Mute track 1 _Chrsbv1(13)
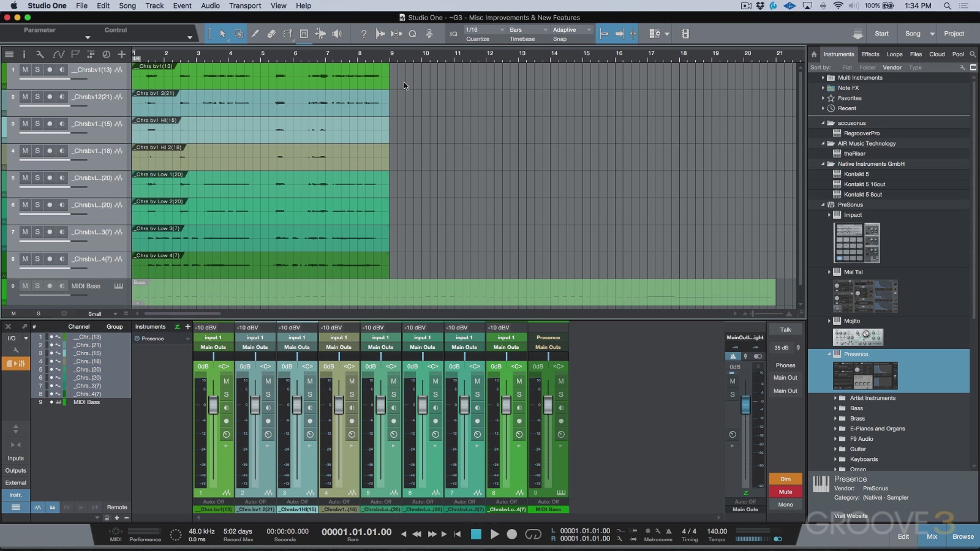This screenshot has height=551, width=980. tap(25, 70)
